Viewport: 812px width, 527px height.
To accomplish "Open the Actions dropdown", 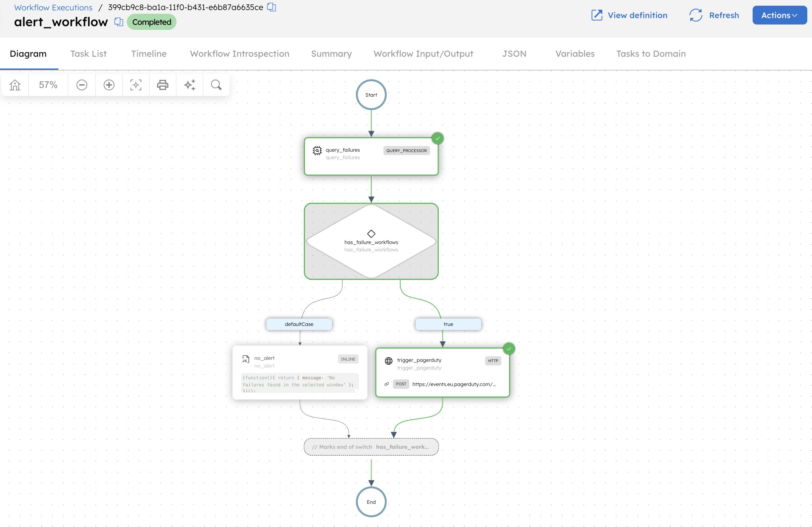I will (x=779, y=15).
